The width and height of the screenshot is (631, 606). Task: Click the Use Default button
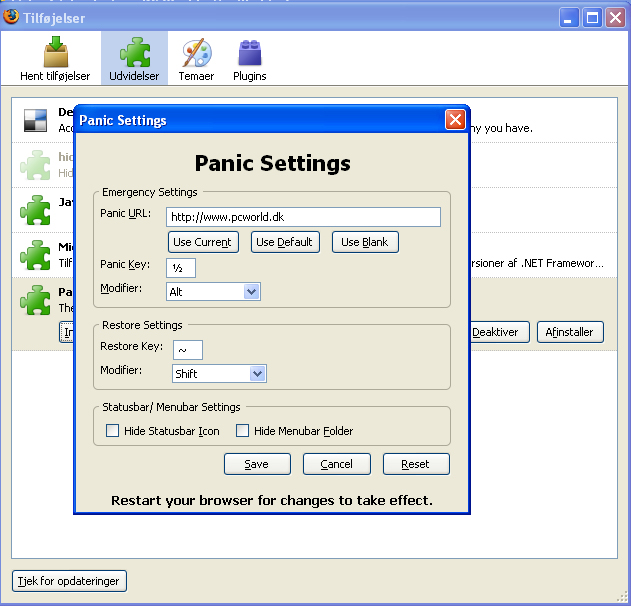coord(285,242)
